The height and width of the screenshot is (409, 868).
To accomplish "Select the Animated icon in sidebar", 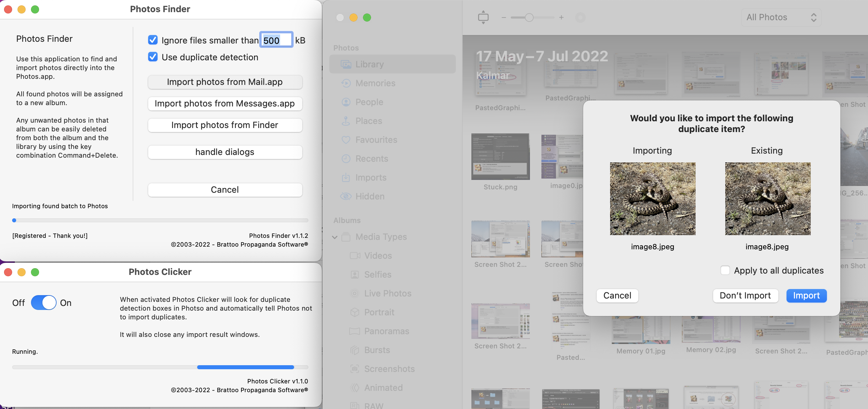I will (355, 388).
